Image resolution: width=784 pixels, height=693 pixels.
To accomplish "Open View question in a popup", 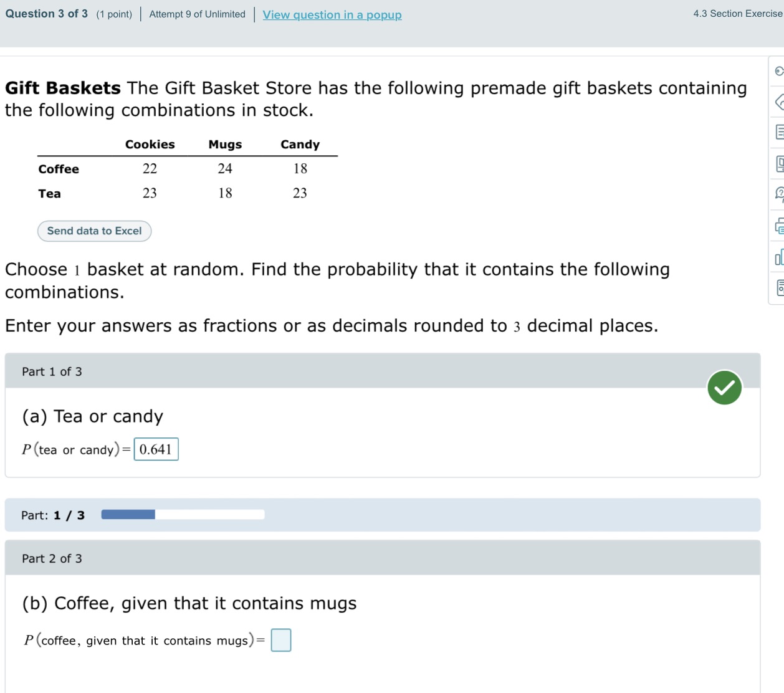I will point(332,14).
